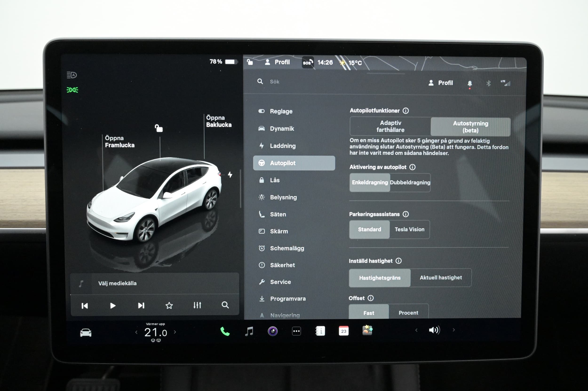Image resolution: width=588 pixels, height=391 pixels.
Task: Tap the car controls icon
Action: pyautogui.click(x=86, y=333)
